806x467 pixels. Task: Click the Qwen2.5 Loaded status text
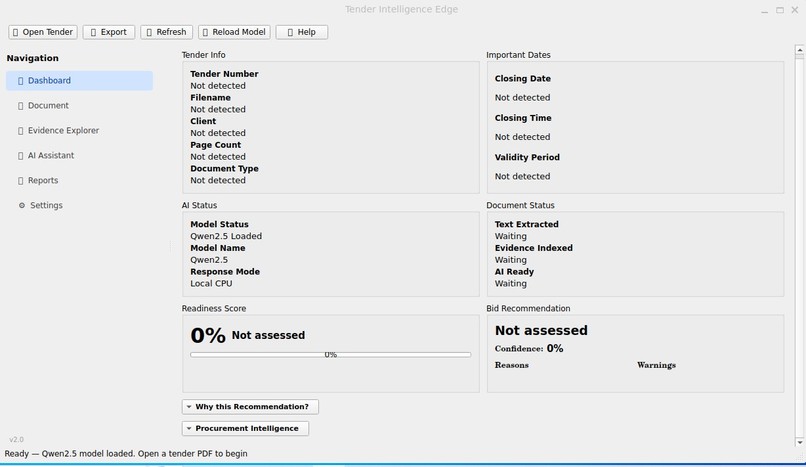[x=226, y=236]
